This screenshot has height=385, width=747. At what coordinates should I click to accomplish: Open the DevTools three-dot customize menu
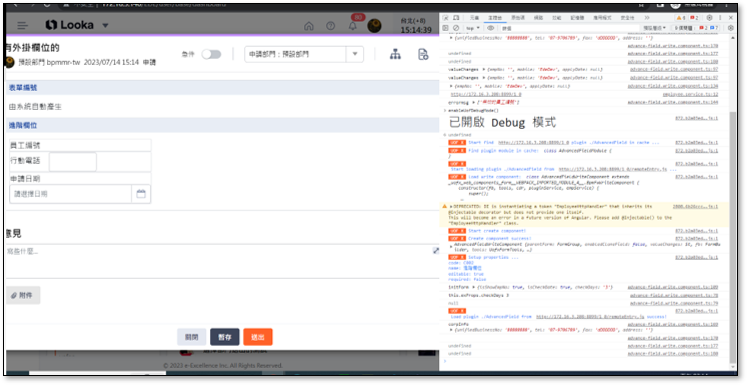click(720, 18)
